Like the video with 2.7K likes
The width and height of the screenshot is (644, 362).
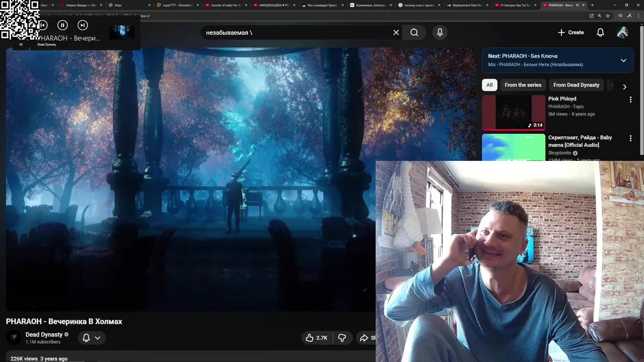coord(316,338)
